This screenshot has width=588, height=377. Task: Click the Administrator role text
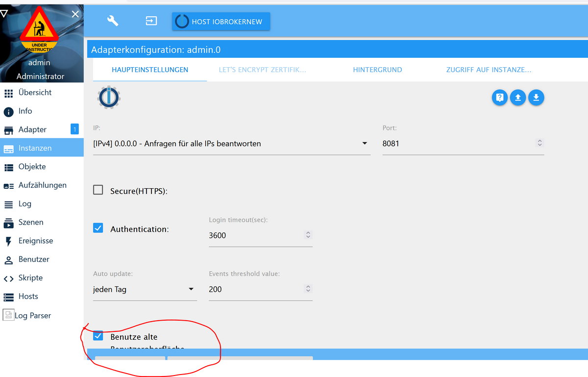pos(40,76)
